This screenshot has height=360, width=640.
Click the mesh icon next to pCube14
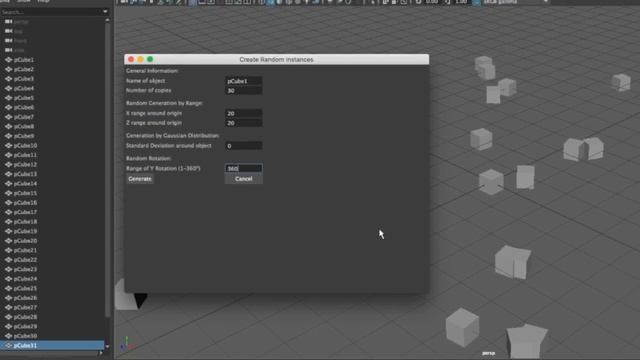[x=9, y=184]
